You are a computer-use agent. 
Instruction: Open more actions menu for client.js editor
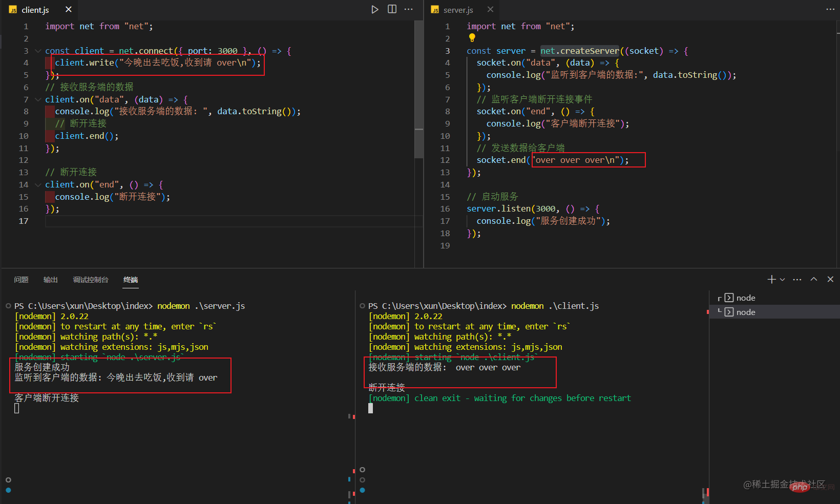[x=409, y=9]
